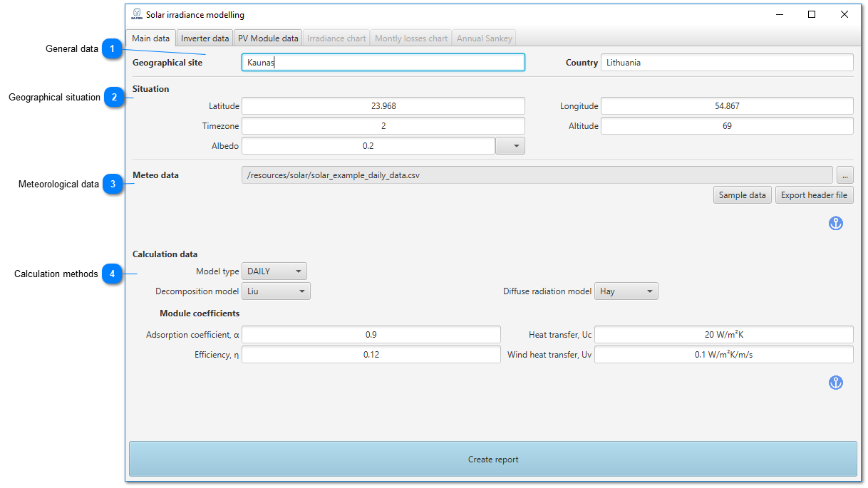Click the Timezone input field

coord(383,126)
